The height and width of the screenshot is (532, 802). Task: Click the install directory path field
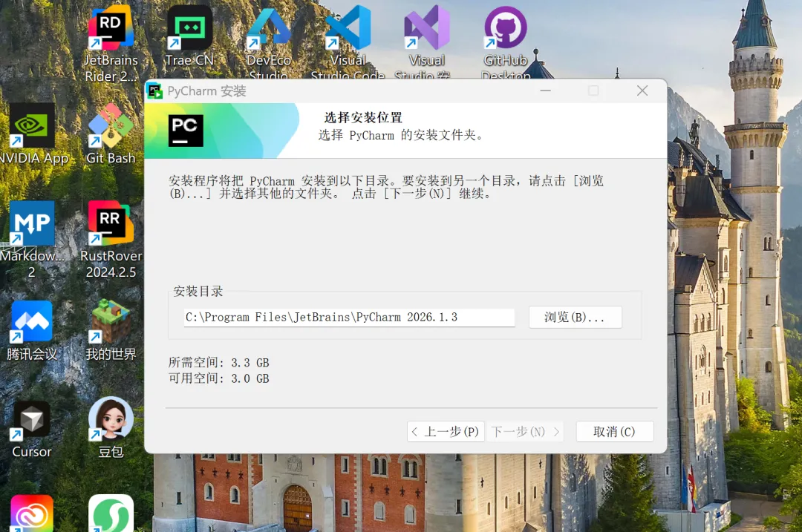point(349,318)
